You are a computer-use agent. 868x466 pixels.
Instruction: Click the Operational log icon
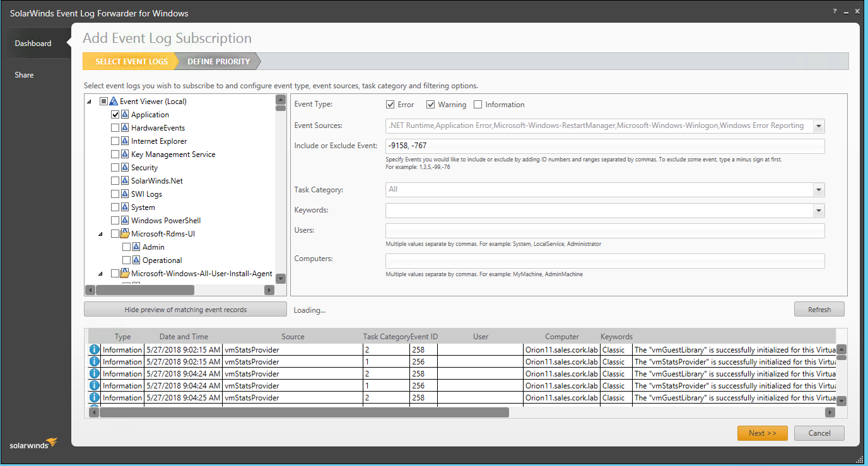(137, 260)
